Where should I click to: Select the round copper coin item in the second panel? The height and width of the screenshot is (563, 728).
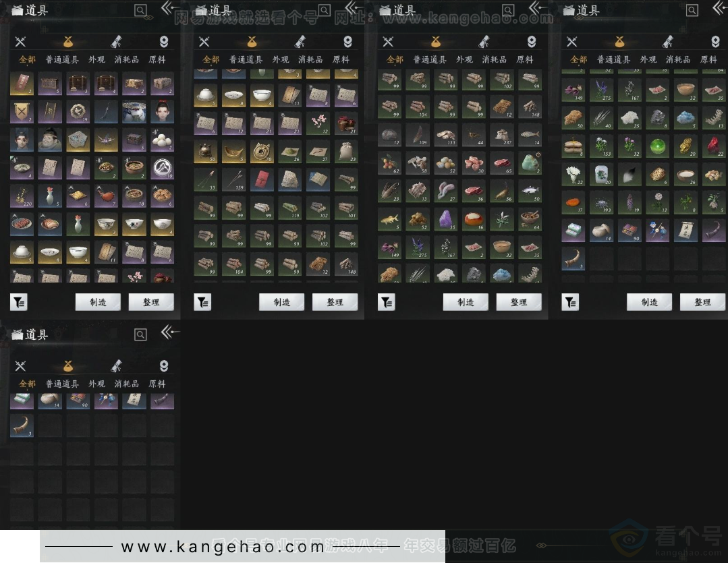pyautogui.click(x=262, y=151)
